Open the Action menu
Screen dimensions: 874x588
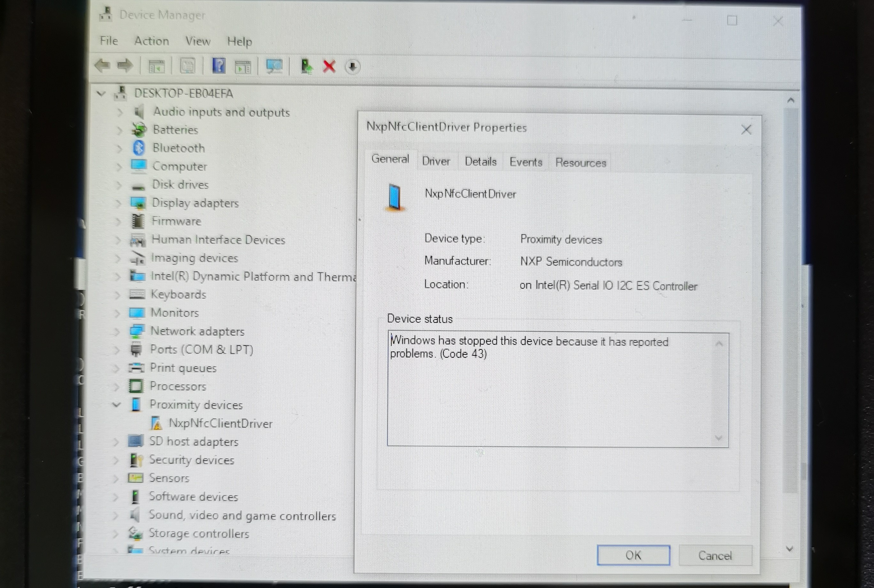pyautogui.click(x=151, y=41)
